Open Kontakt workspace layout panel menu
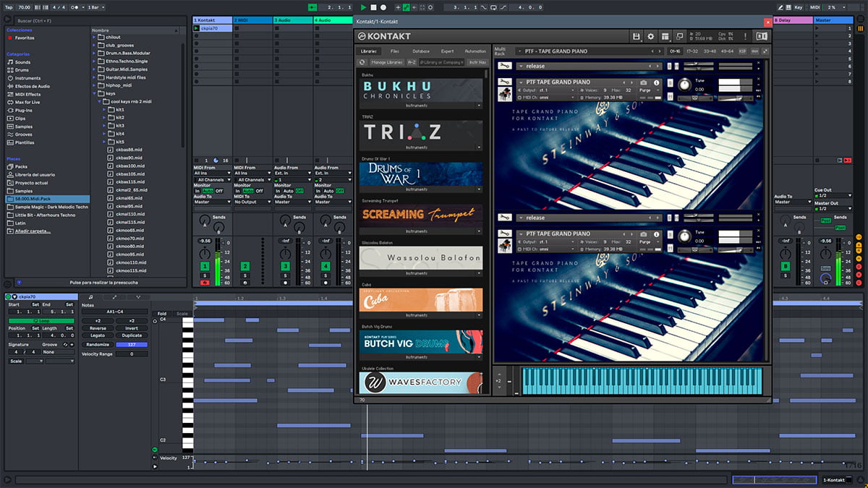This screenshot has width=868, height=488. (665, 36)
